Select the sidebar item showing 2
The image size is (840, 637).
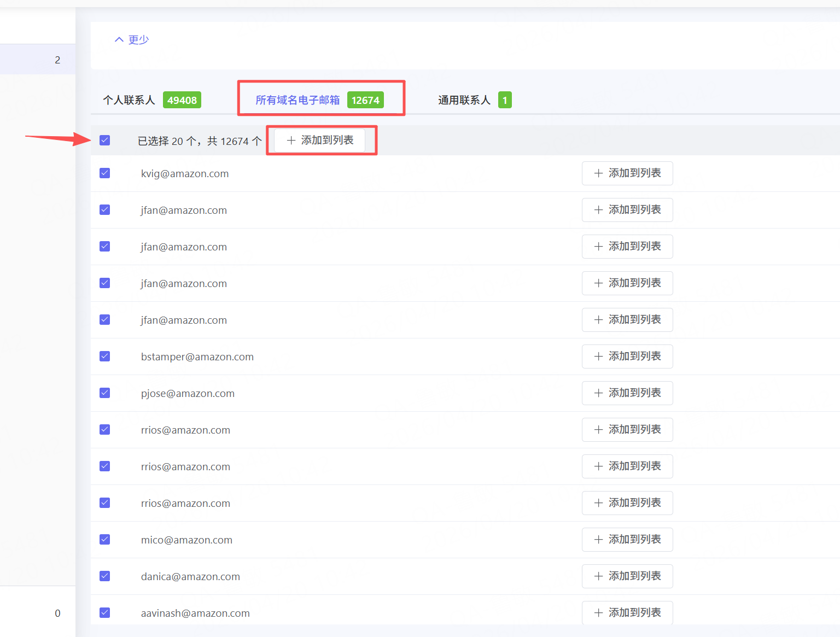pyautogui.click(x=38, y=60)
